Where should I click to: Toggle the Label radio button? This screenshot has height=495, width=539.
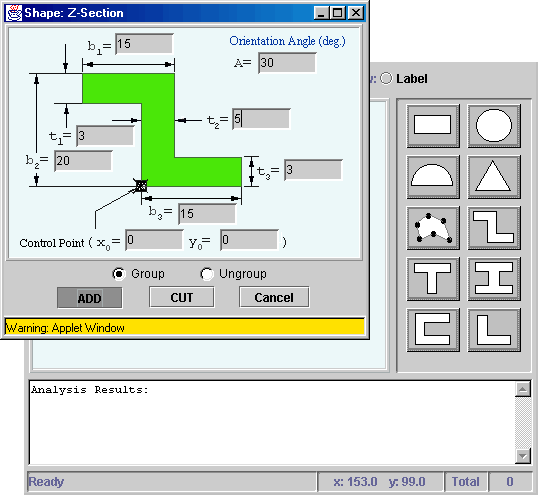pyautogui.click(x=386, y=79)
